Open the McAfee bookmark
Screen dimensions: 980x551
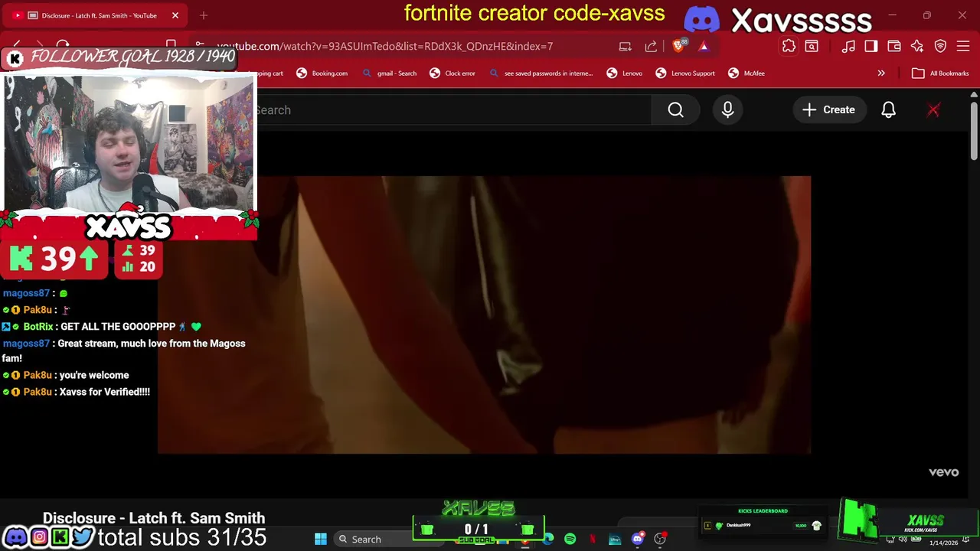click(746, 73)
